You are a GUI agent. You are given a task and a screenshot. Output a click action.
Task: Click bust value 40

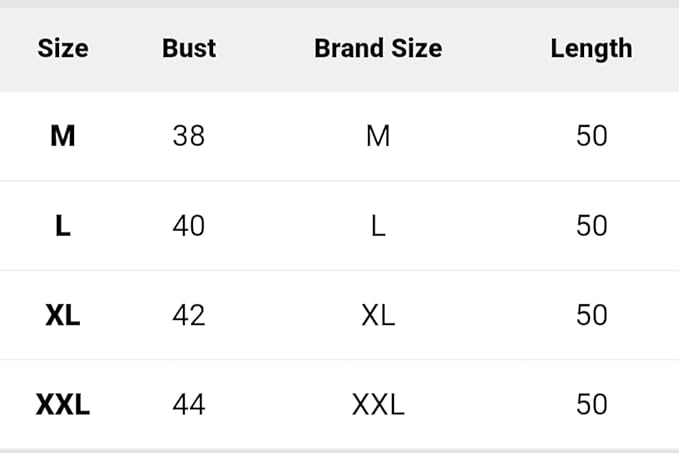[189, 226]
